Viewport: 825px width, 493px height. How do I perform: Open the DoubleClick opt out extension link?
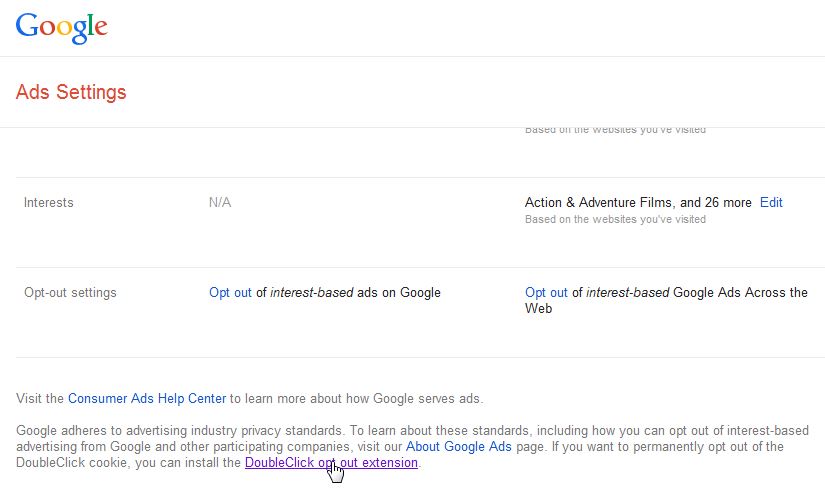click(331, 463)
